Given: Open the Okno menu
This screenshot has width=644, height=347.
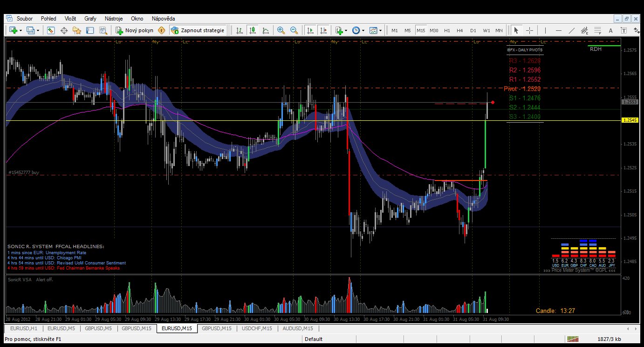Looking at the screenshot, I should (137, 19).
